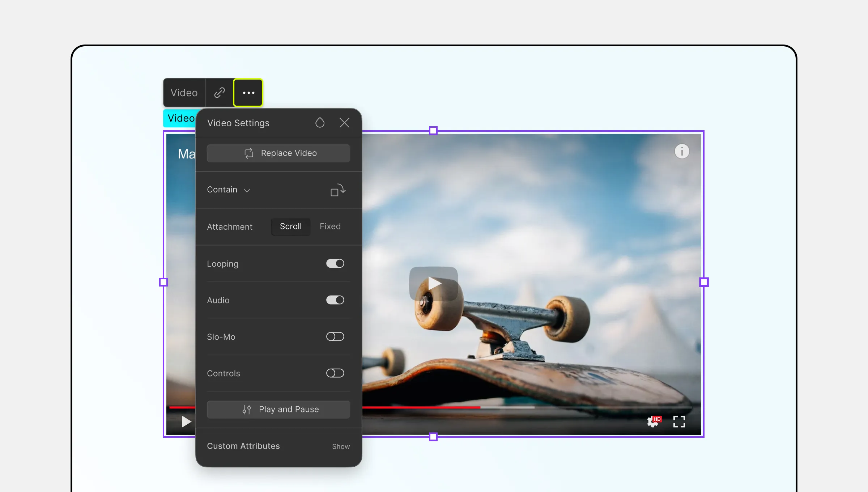Viewport: 868px width, 492px height.
Task: Select the Fixed attachment option
Action: (x=330, y=226)
